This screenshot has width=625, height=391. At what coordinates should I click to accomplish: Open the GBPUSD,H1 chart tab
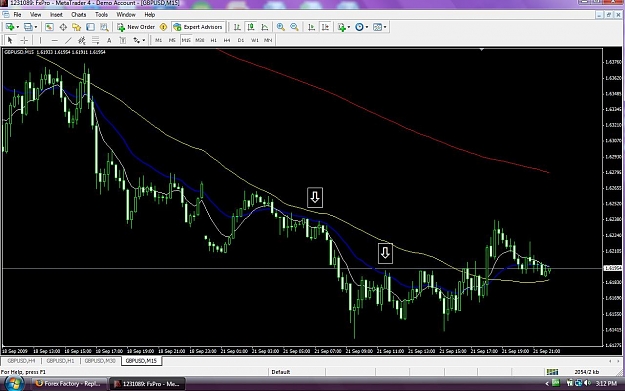coord(60,361)
